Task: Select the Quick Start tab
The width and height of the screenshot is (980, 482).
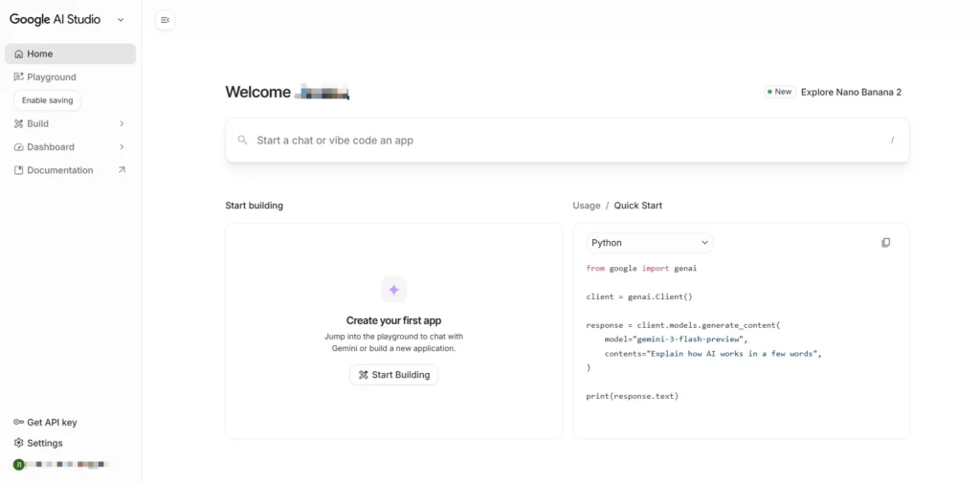Action: (638, 206)
